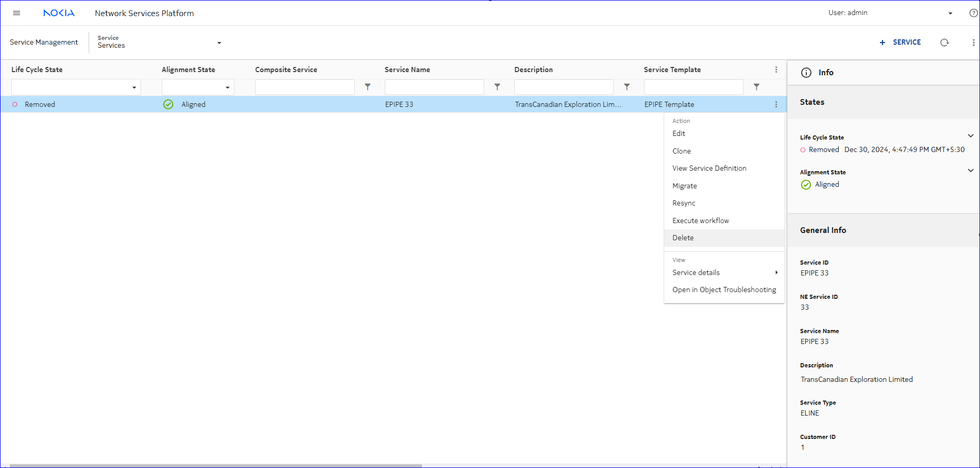Click the Info panel icon
The height and width of the screenshot is (468, 980).
(806, 73)
